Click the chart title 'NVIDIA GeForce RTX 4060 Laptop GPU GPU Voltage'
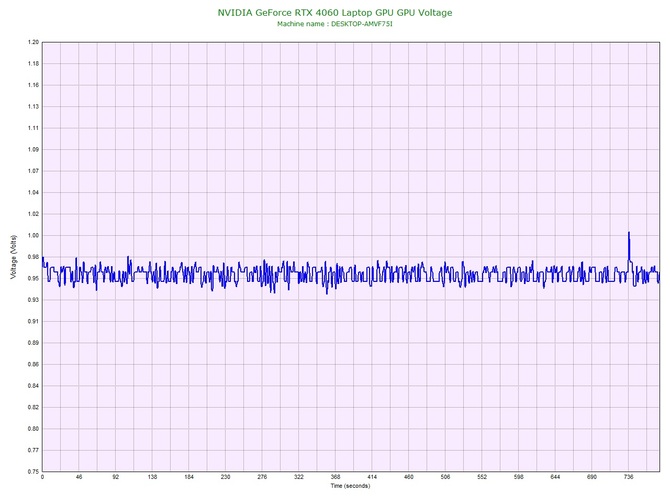The width and height of the screenshot is (670, 503). click(335, 13)
